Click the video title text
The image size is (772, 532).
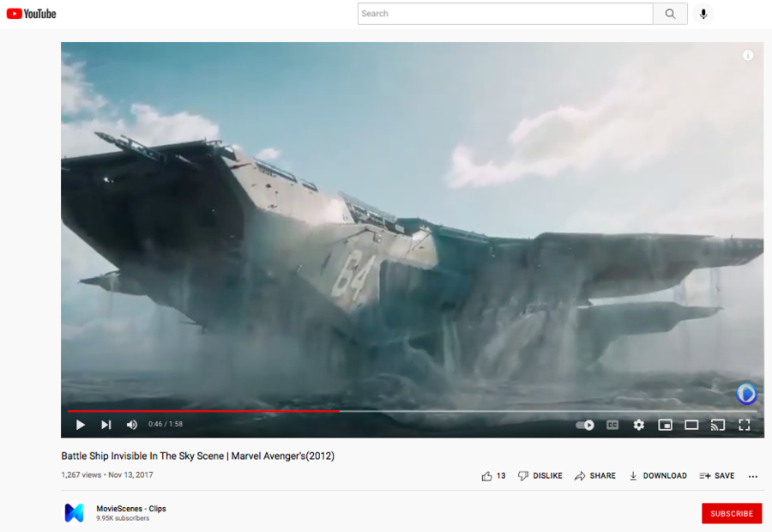coord(197,456)
